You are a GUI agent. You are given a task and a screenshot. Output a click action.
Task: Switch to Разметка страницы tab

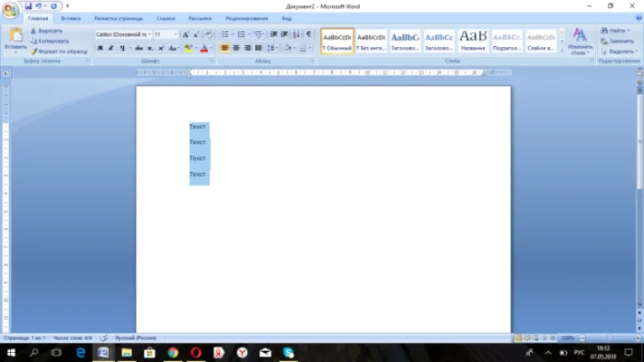click(x=118, y=18)
